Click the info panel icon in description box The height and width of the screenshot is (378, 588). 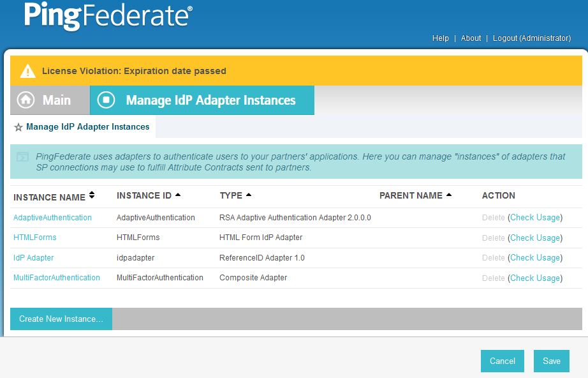[23, 156]
